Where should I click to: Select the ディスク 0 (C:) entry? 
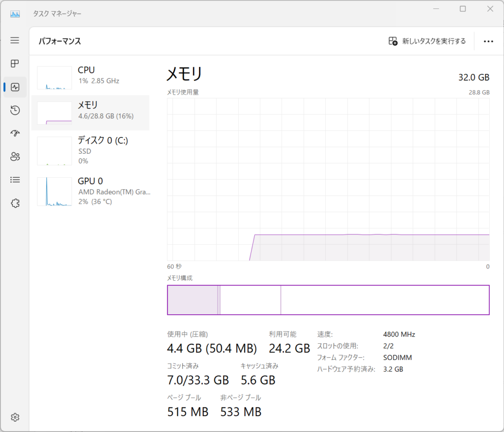coord(91,151)
